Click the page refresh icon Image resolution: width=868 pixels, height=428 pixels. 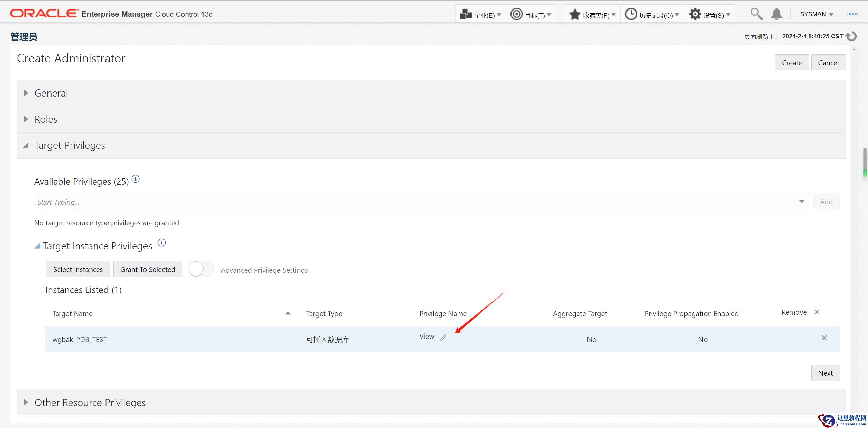[852, 36]
